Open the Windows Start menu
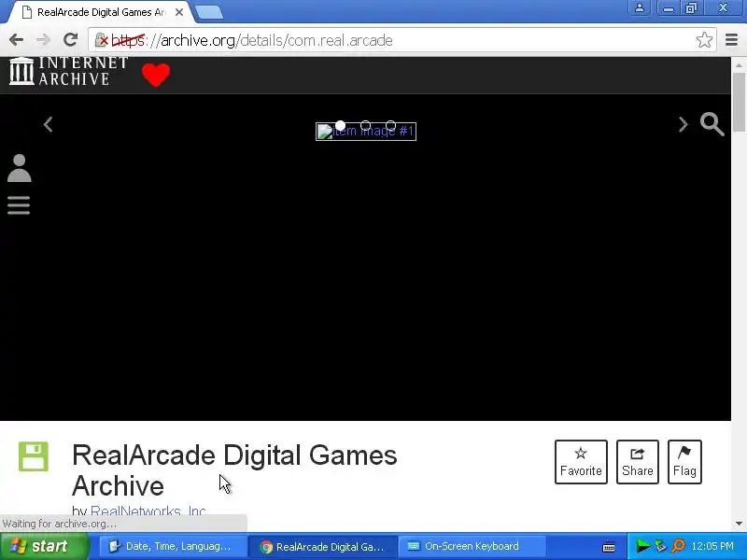 [44, 546]
